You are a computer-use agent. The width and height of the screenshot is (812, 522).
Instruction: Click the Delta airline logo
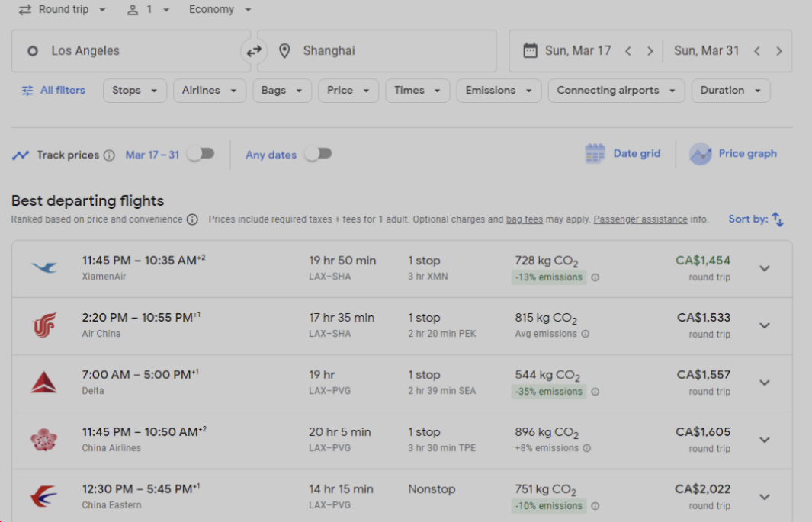tap(44, 383)
